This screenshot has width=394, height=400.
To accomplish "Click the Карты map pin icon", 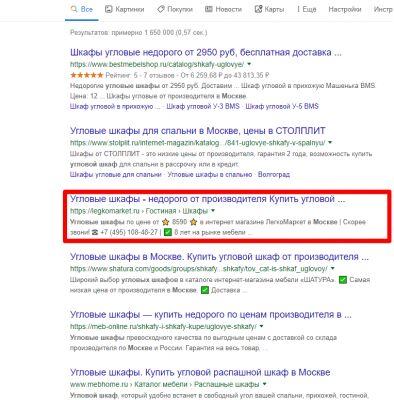I will tap(258, 9).
